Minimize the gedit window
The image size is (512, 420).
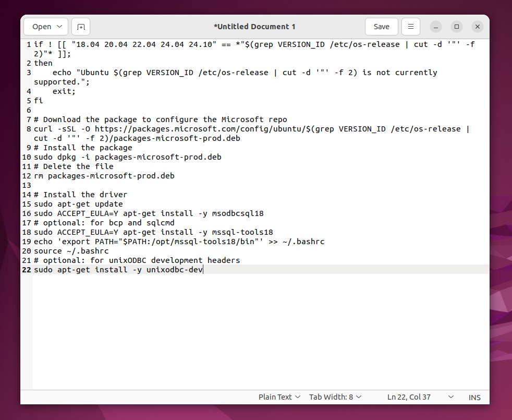tap(435, 26)
